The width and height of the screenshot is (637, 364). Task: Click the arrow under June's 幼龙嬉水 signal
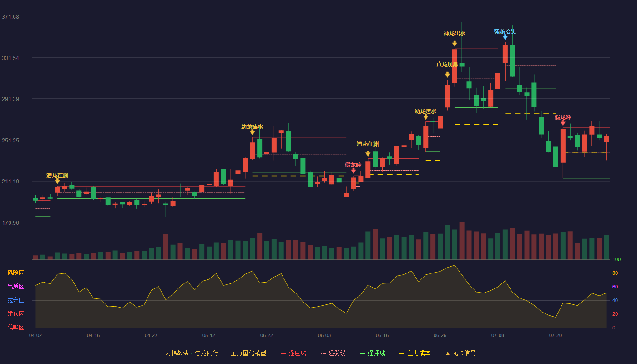pos(425,117)
